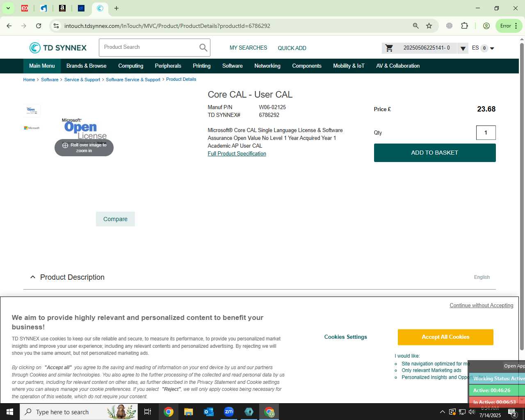The height and width of the screenshot is (420, 525).
Task: Open AV & Collaboration menu
Action: pyautogui.click(x=398, y=66)
